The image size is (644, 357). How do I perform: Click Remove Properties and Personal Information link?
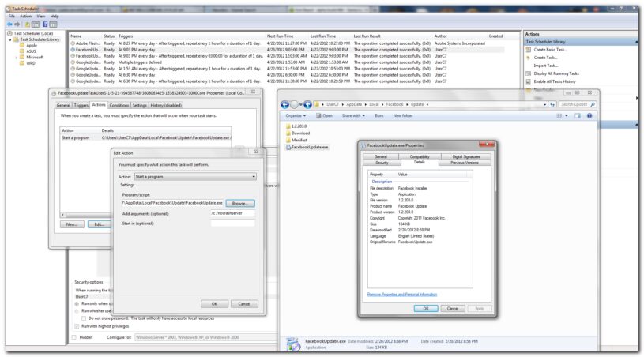point(402,295)
